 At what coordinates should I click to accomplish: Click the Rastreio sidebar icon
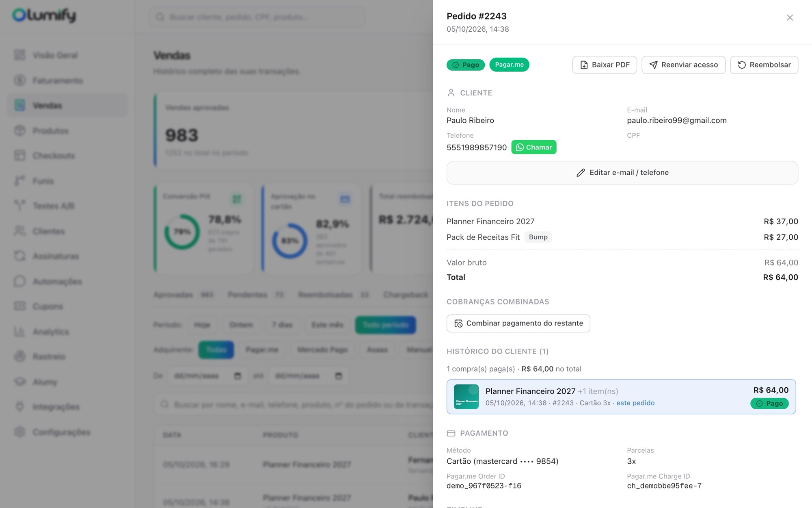tap(19, 356)
